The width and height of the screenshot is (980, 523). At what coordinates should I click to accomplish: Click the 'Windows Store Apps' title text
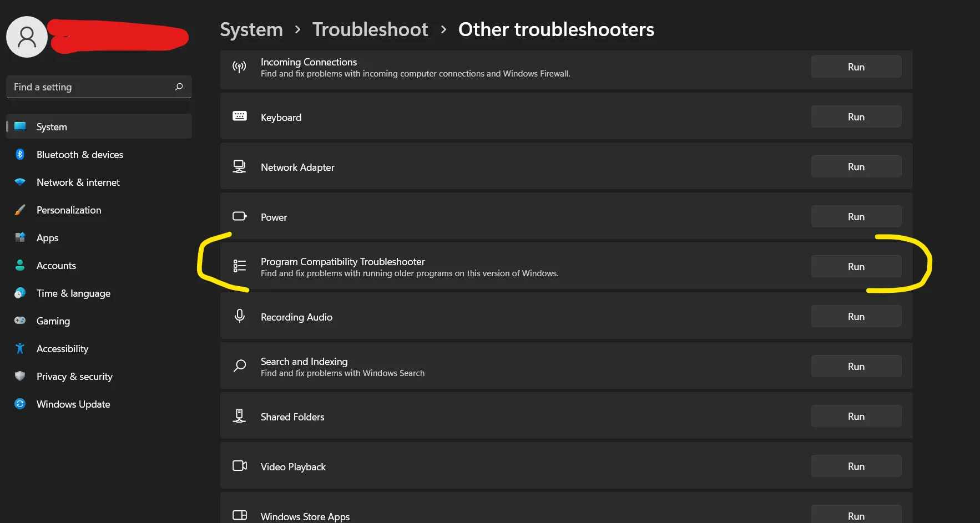coord(305,517)
